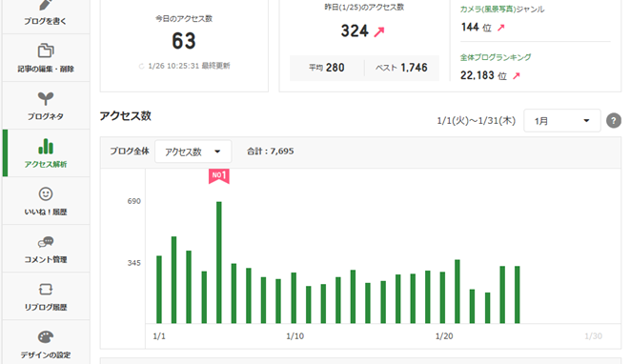Click the 1/26 10:25:31 最終更新 timestamp

pyautogui.click(x=189, y=66)
